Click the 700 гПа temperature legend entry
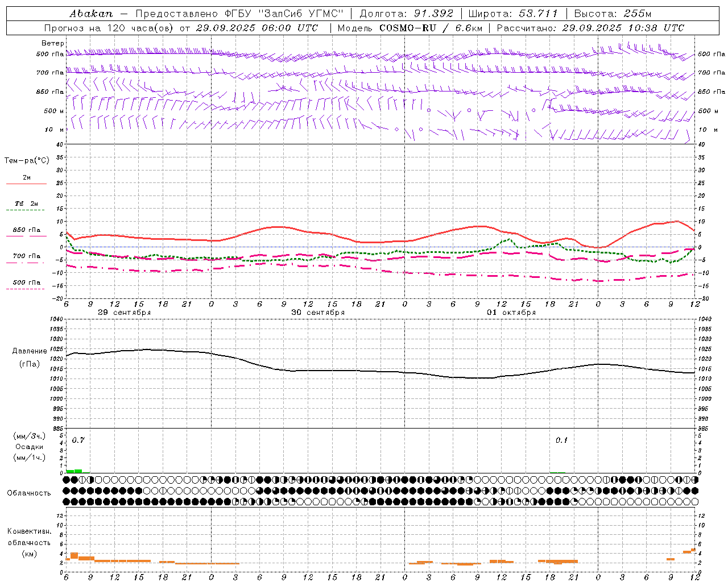The width and height of the screenshot is (728, 582). pos(26,256)
